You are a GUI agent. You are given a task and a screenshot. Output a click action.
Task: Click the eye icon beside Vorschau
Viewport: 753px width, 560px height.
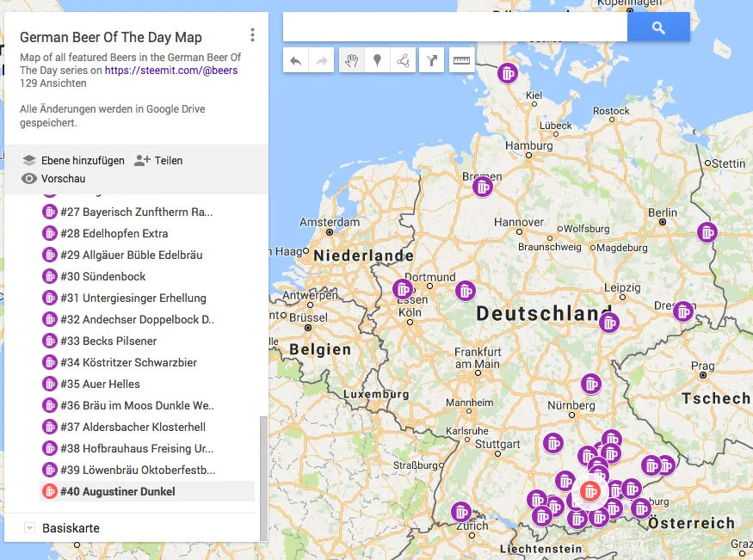pos(28,179)
